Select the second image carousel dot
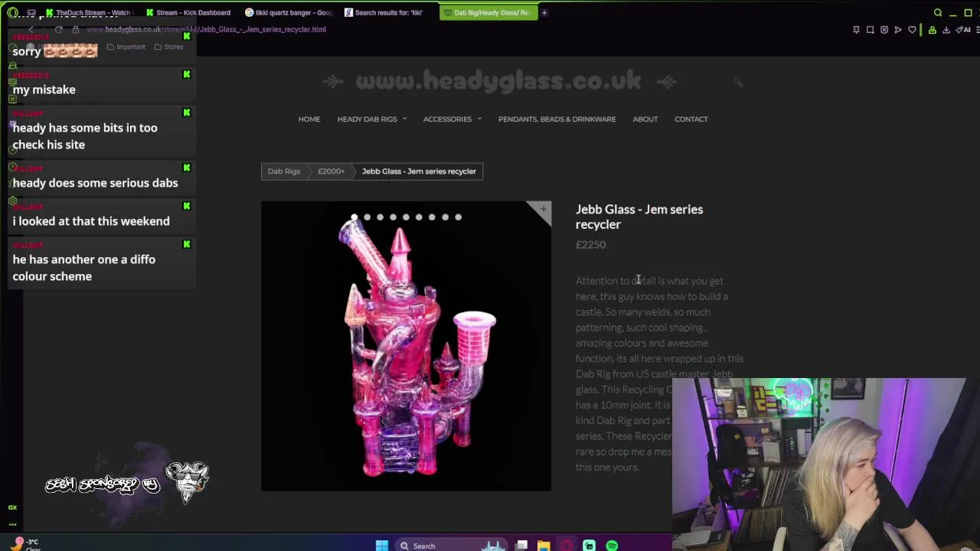Screen dimensions: 980x551 pos(367,217)
